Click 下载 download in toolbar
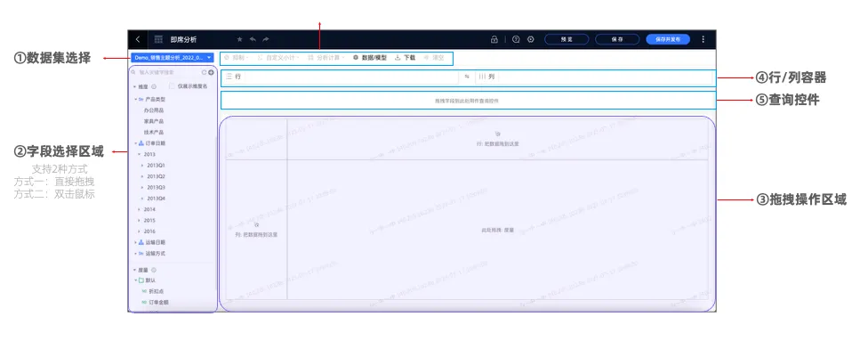The height and width of the screenshot is (341, 868). (406, 58)
